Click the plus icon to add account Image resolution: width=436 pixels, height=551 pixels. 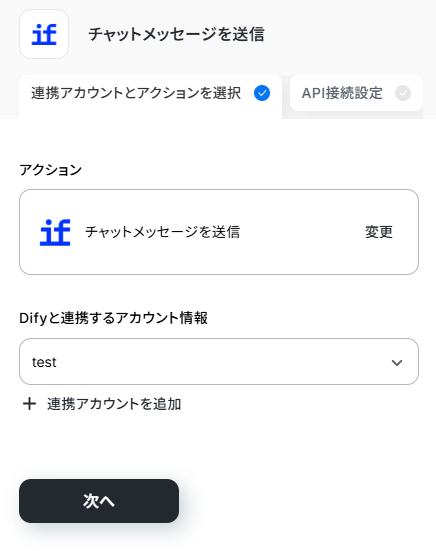[30, 404]
